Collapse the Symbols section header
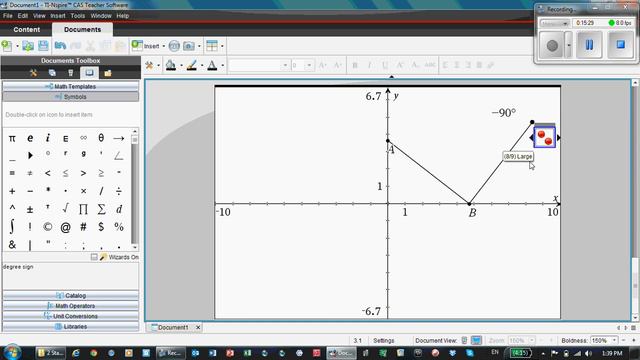Screen dimensions: 640x360 [x=71, y=97]
